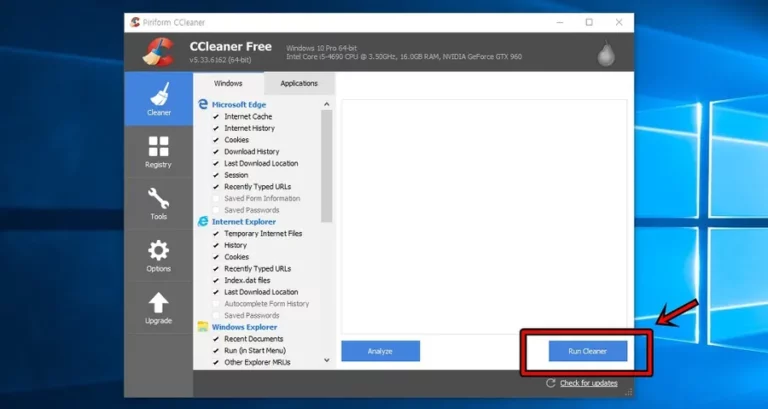Click Internet Explorer Recently Typed URLs text
This screenshot has height=409, width=768.
pyautogui.click(x=258, y=269)
